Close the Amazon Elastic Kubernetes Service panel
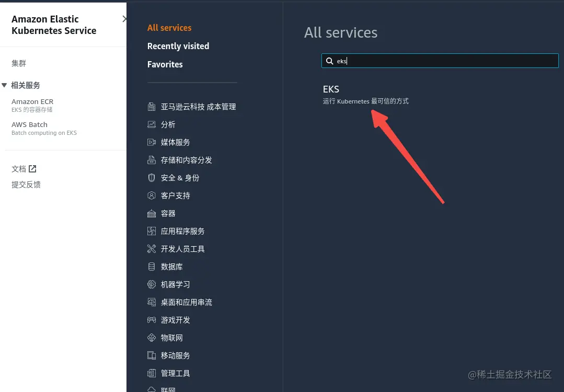 (124, 19)
